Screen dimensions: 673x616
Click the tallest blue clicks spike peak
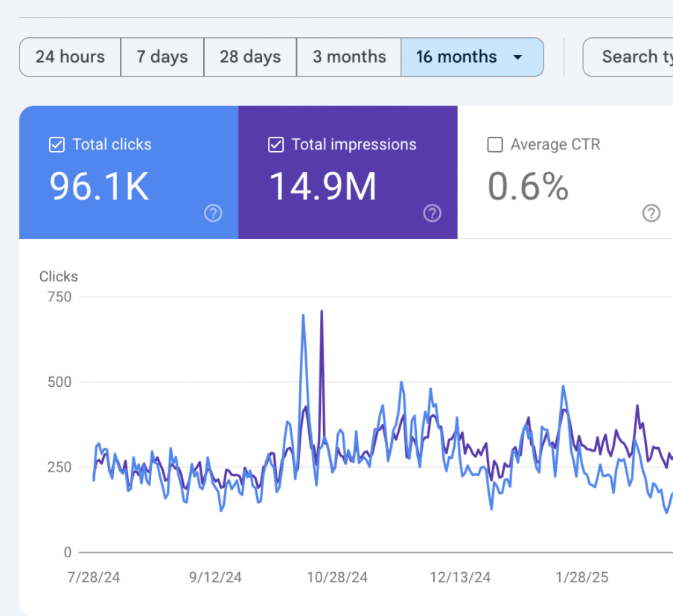click(303, 315)
